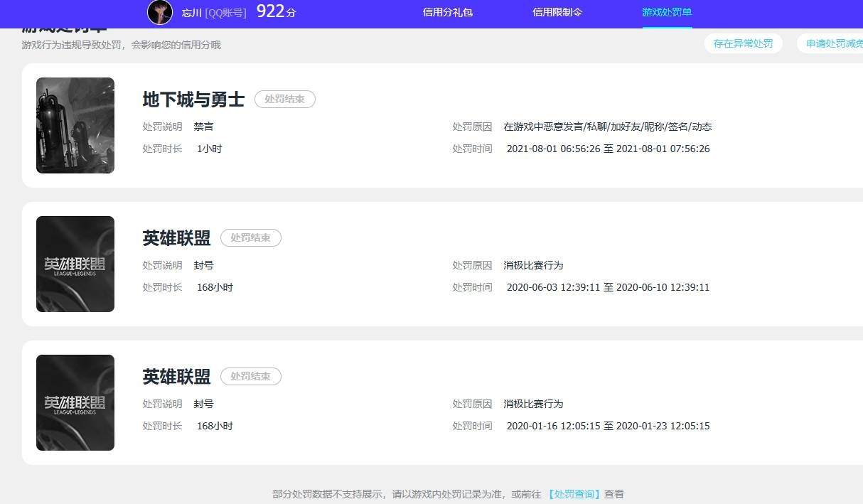Open the 信用分礼包 tab

pyautogui.click(x=448, y=12)
